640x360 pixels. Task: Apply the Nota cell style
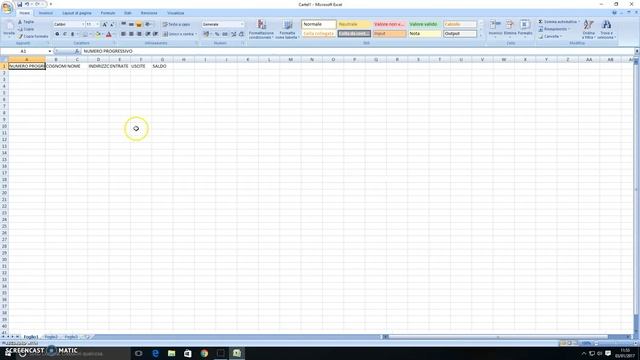pyautogui.click(x=424, y=34)
